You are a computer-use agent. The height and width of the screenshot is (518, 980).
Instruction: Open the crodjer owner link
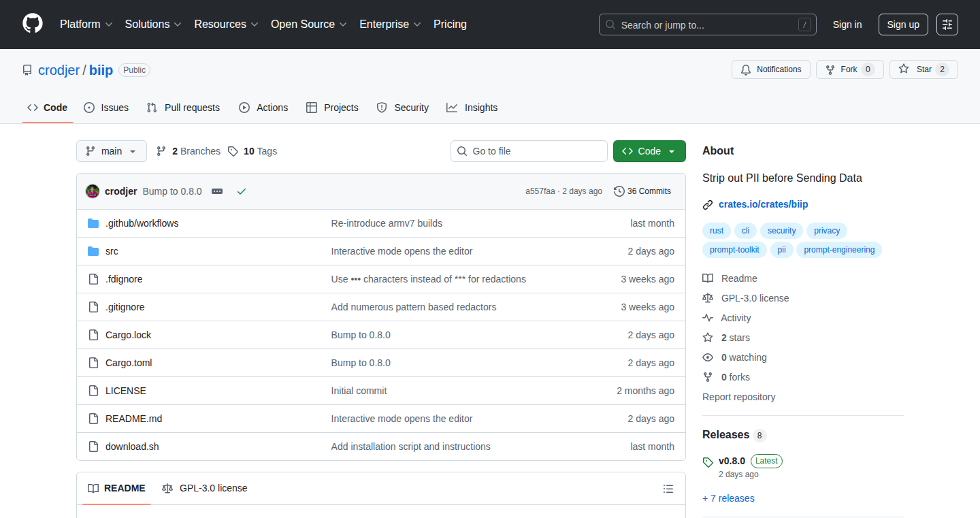tap(59, 70)
